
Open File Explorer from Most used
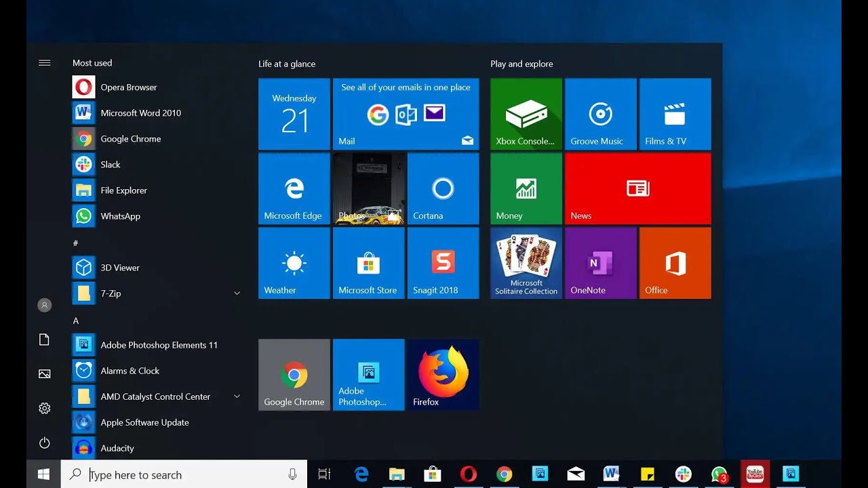pyautogui.click(x=157, y=190)
